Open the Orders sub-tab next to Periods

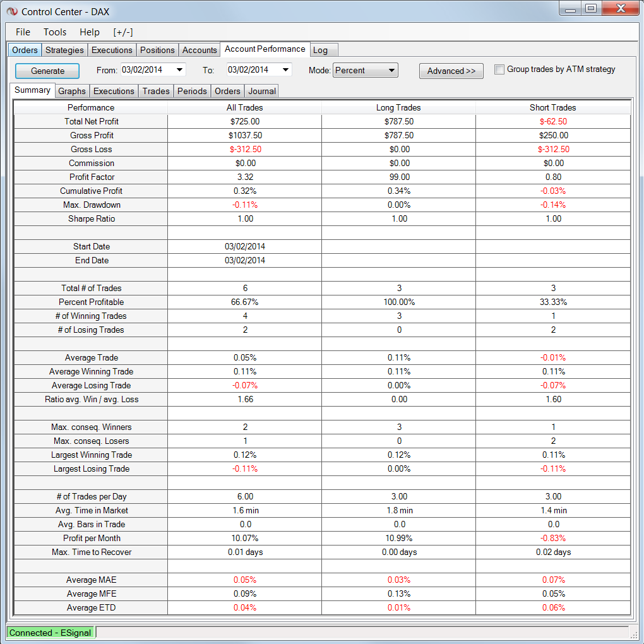click(227, 91)
